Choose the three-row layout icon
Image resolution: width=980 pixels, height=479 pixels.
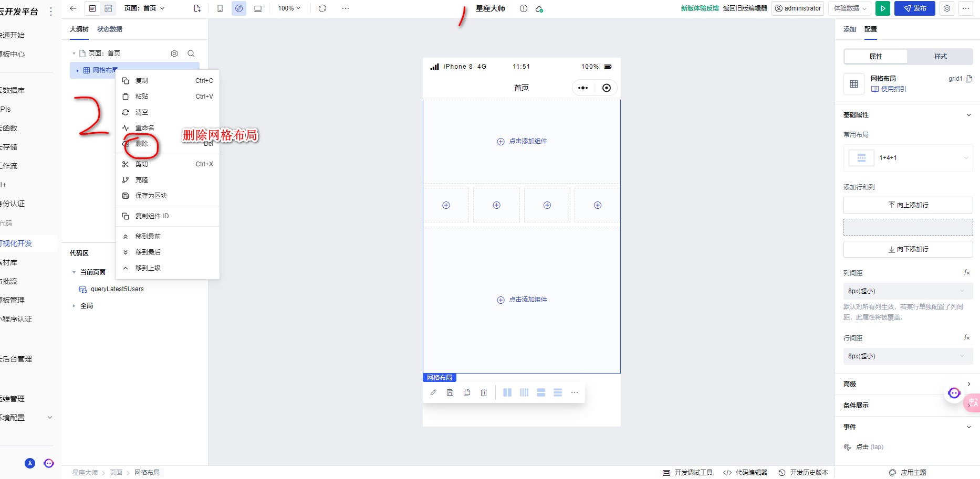click(x=558, y=392)
